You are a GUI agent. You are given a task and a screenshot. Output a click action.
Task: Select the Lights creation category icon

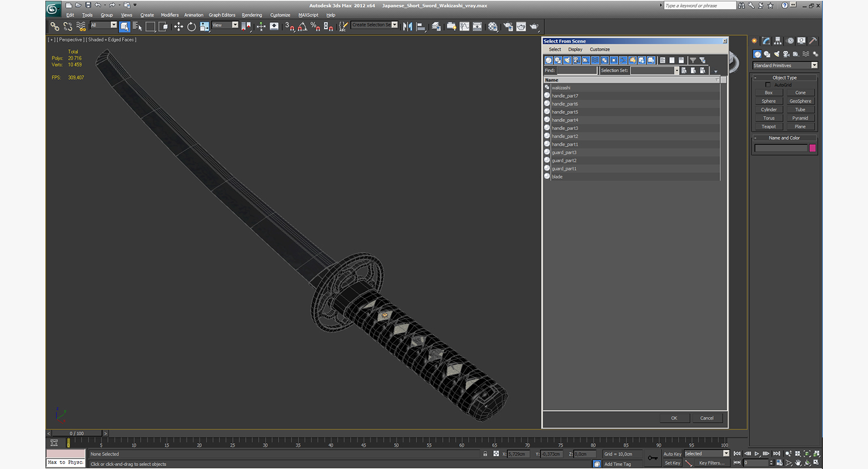[776, 54]
